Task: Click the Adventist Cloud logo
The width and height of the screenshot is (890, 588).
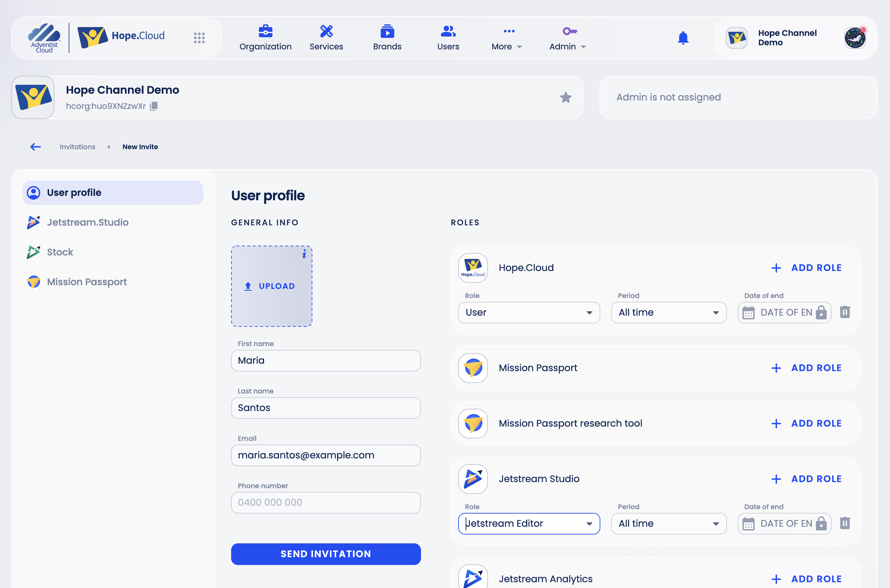Action: 44,38
